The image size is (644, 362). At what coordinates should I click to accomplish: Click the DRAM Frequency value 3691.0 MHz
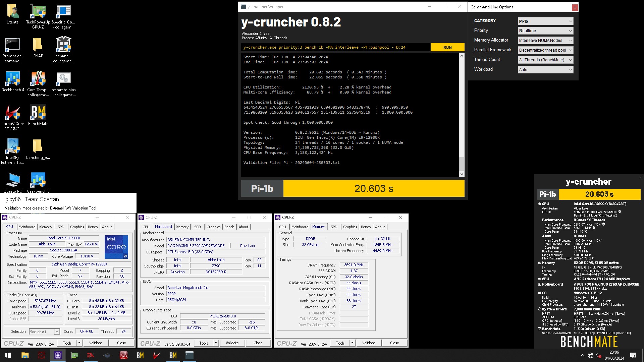[354, 265]
